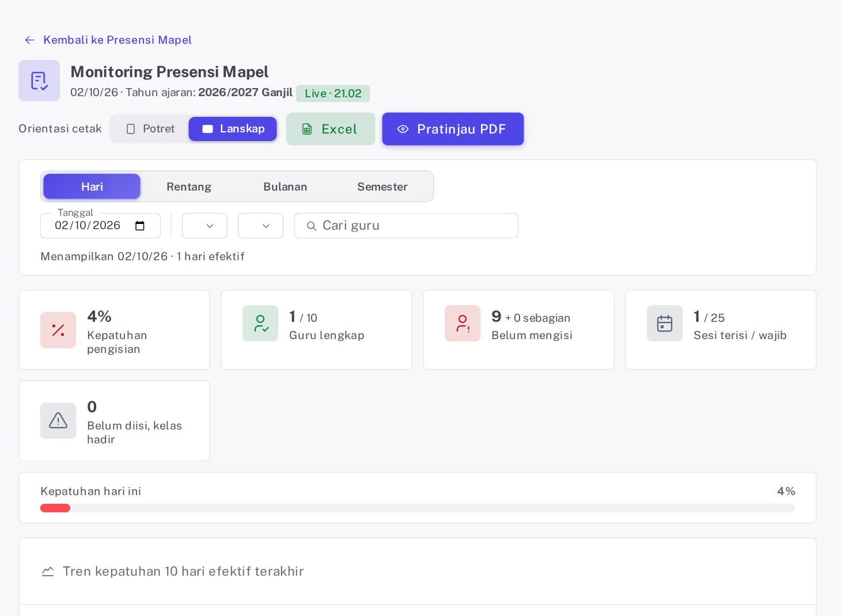The image size is (841, 616).
Task: Click the Tanggal date field 02/10/2026
Action: (x=100, y=226)
